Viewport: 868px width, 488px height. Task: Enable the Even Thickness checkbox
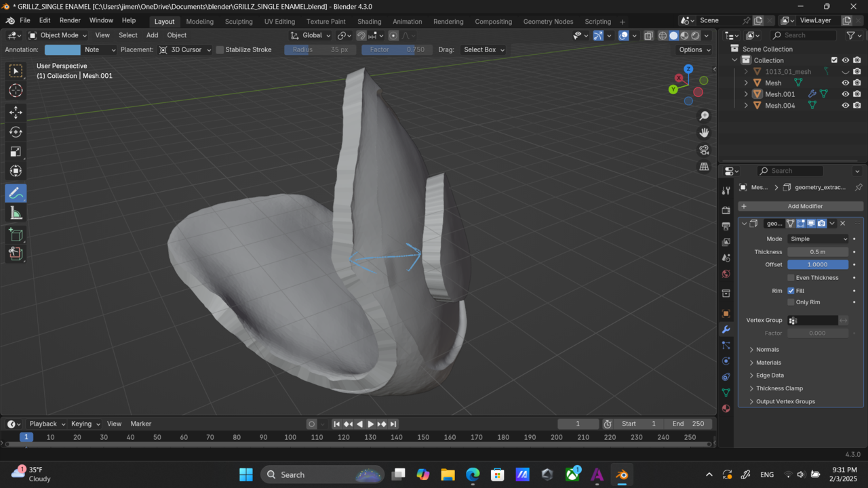pyautogui.click(x=791, y=277)
